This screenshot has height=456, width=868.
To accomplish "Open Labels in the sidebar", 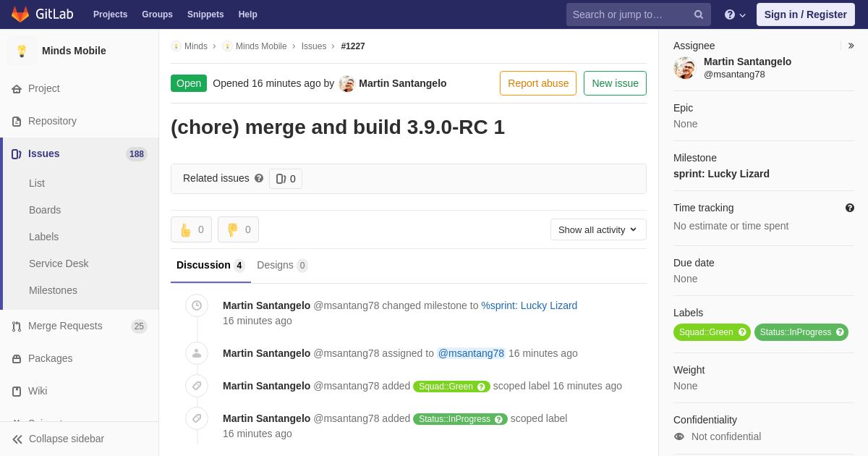I will 44,237.
